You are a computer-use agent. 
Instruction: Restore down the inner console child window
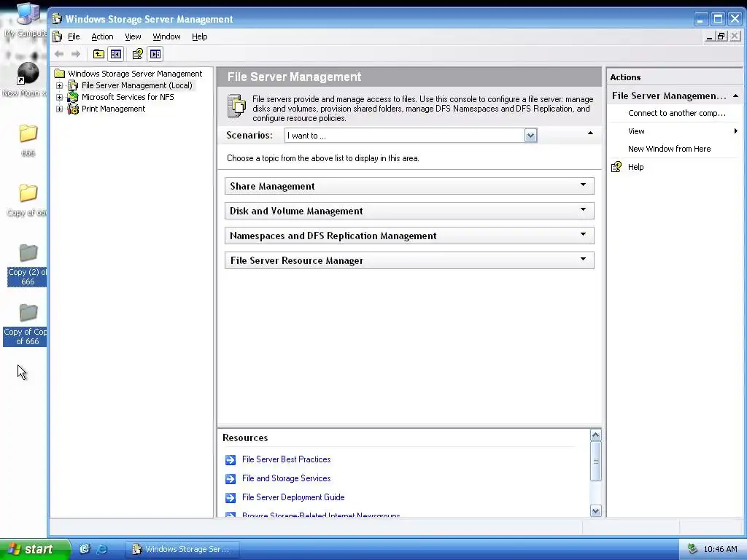click(721, 36)
